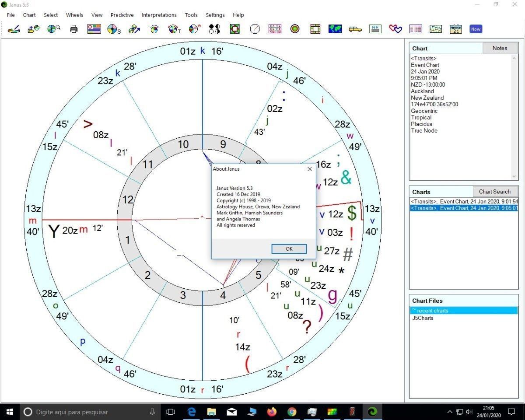Click the Windows Start button
This screenshot has height=420, width=525.
pyautogui.click(x=10, y=412)
